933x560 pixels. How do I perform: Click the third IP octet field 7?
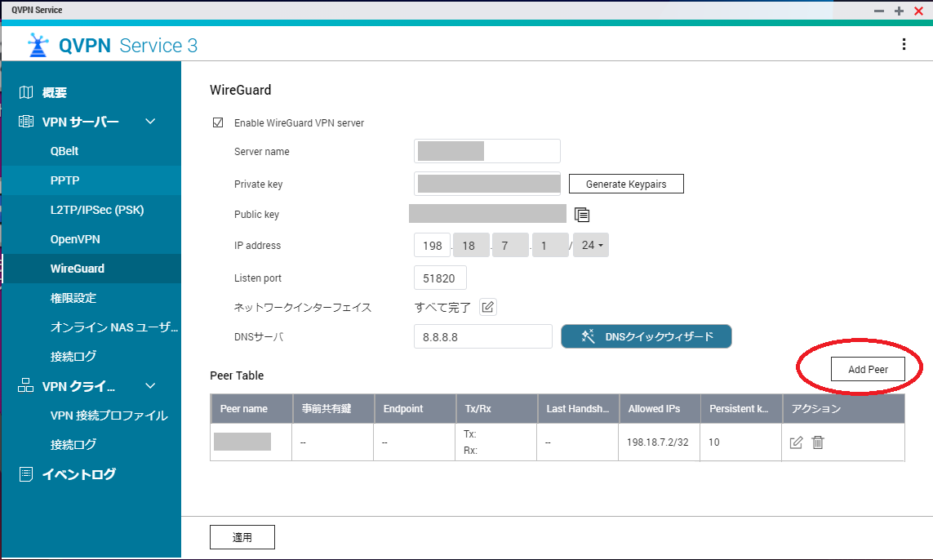click(x=510, y=245)
